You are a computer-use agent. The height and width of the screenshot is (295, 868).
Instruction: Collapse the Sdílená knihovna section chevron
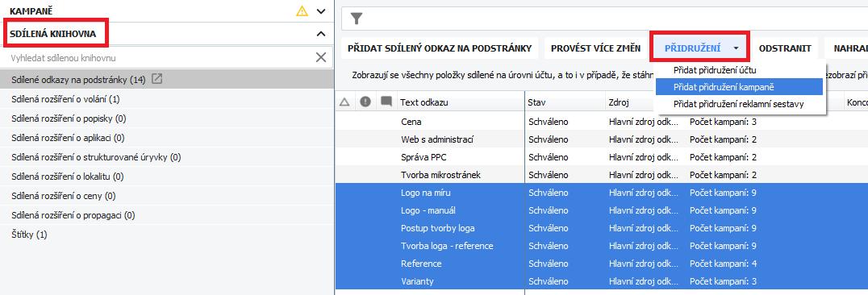[321, 34]
